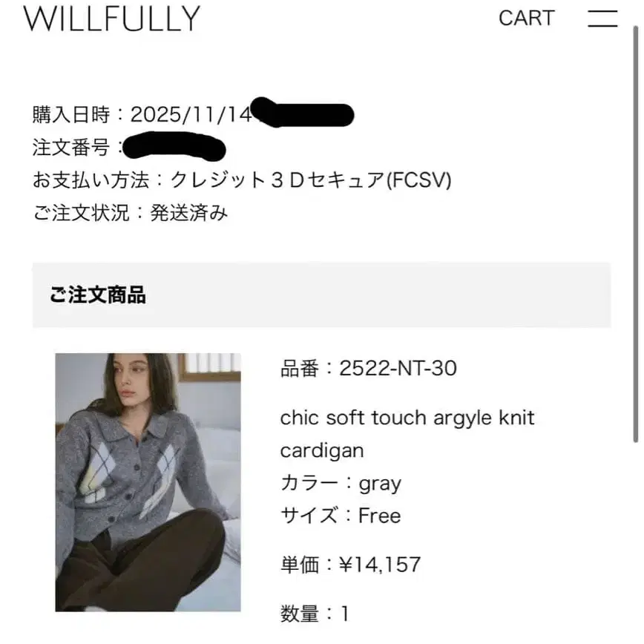Click the カラー gray value
Screen dimensions: 644x644
click(x=380, y=484)
